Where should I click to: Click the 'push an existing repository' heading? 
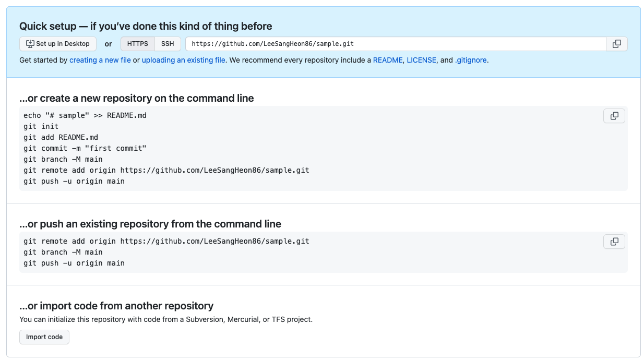tap(150, 224)
